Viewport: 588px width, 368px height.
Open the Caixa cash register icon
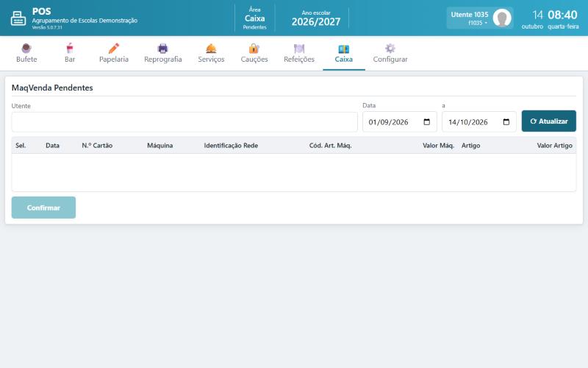(343, 49)
